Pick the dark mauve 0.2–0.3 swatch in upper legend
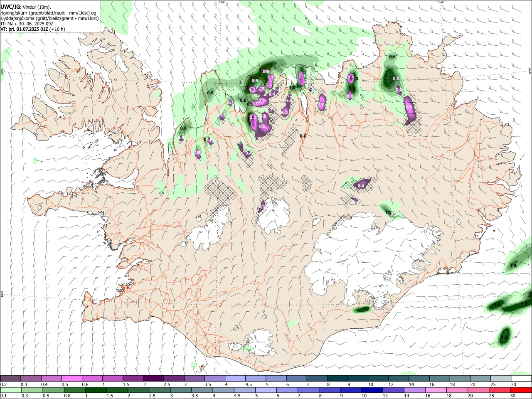532x399 pixels. pyautogui.click(x=10, y=378)
